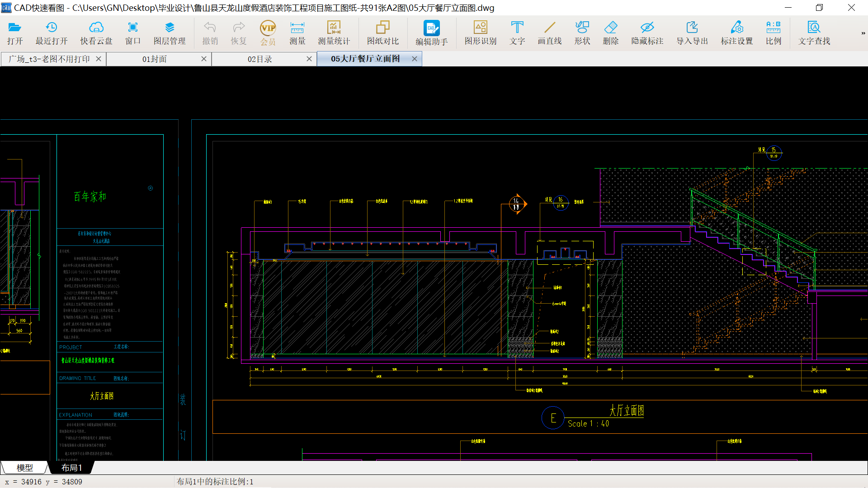Viewport: 868px width, 488px height.
Task: Open a file with the 打开 icon
Action: click(15, 33)
